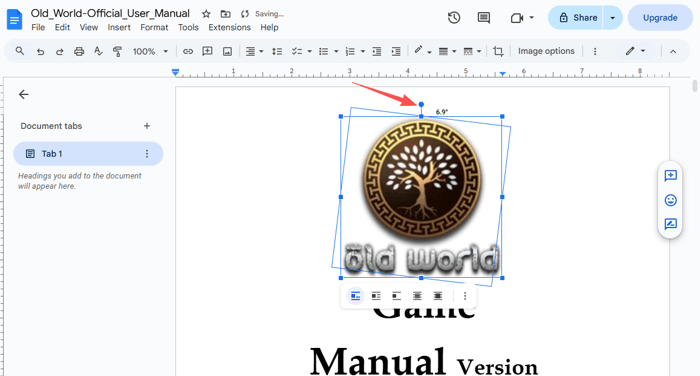The height and width of the screenshot is (376, 700).
Task: Expand the bulleted list dropdown arrow
Action: click(336, 51)
